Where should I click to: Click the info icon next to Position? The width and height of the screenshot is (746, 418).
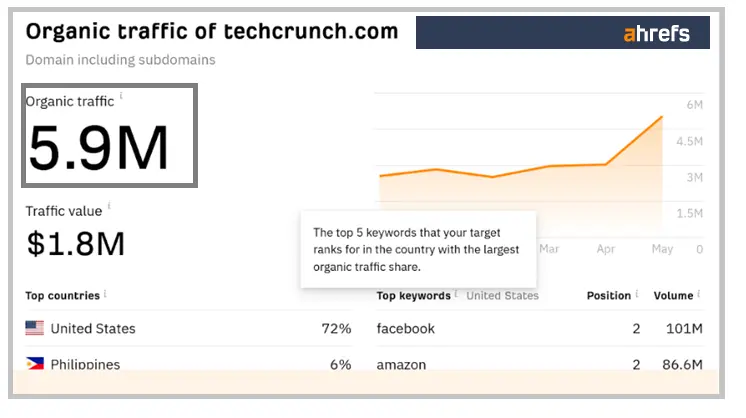pyautogui.click(x=637, y=294)
